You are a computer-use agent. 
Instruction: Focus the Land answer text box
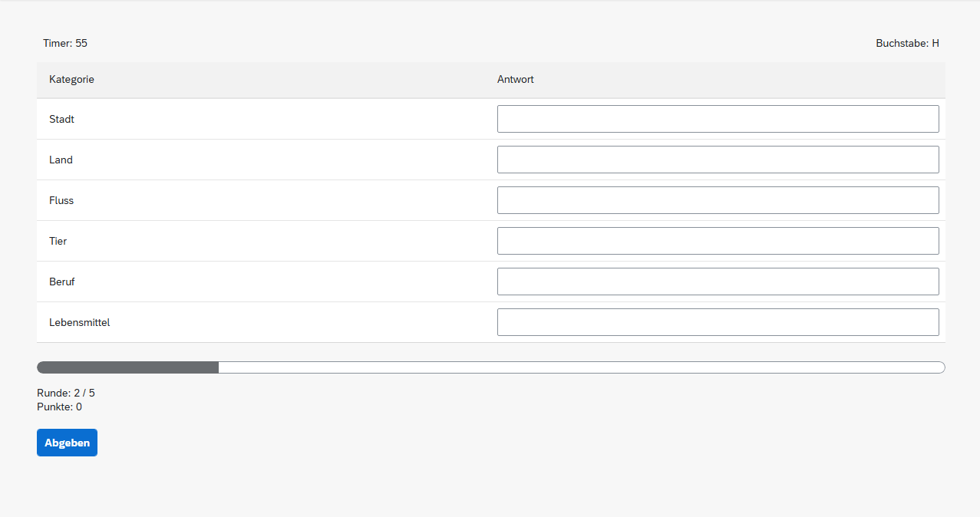[x=718, y=160]
